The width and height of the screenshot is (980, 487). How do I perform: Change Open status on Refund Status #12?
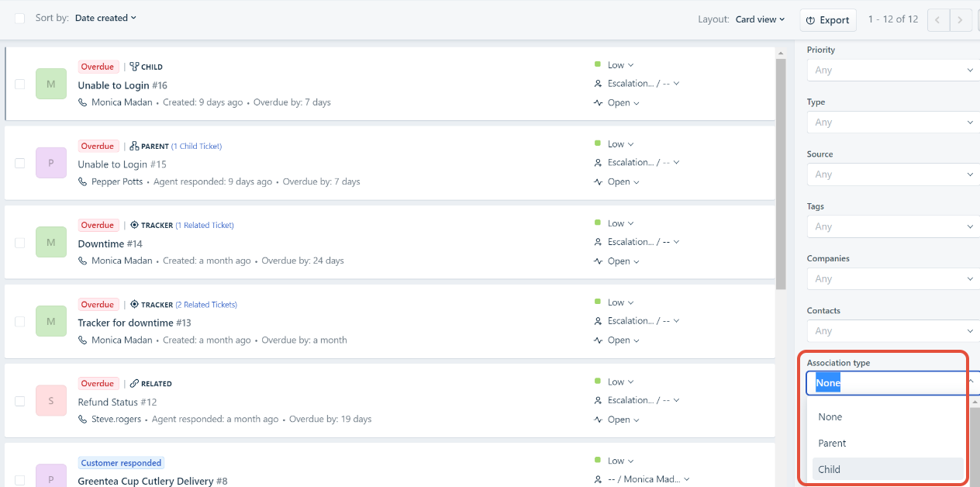623,420
